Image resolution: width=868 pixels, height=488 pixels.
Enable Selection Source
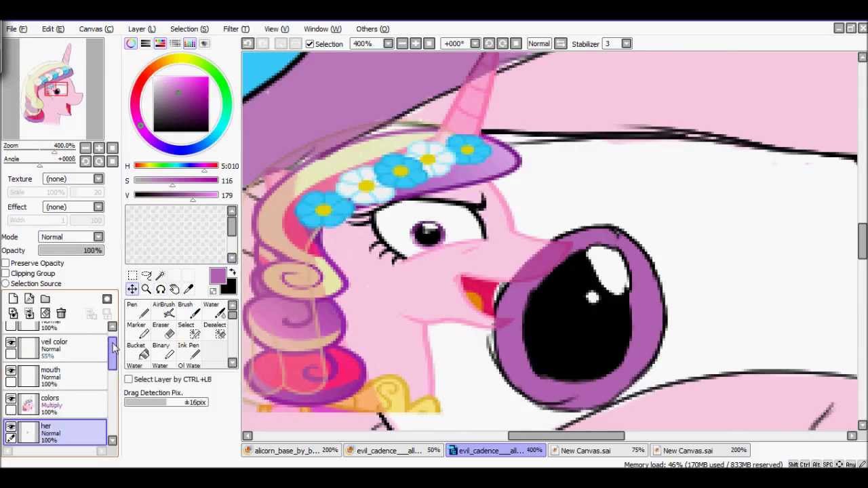coord(6,283)
